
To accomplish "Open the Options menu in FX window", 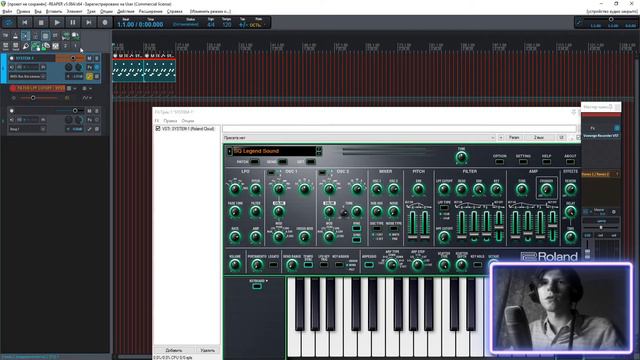I will tap(188, 121).
